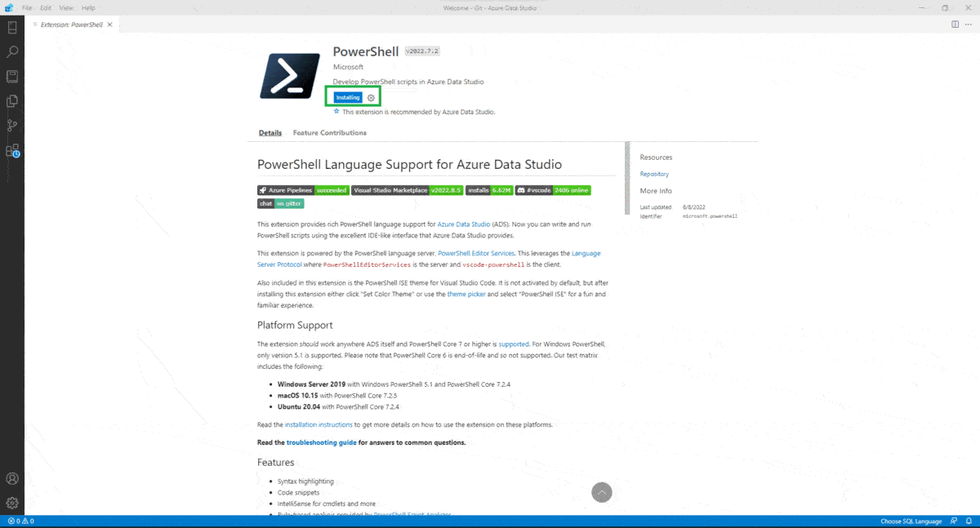Click the PowerShell extension title
Viewport: 980px width, 528px height.
pos(365,51)
